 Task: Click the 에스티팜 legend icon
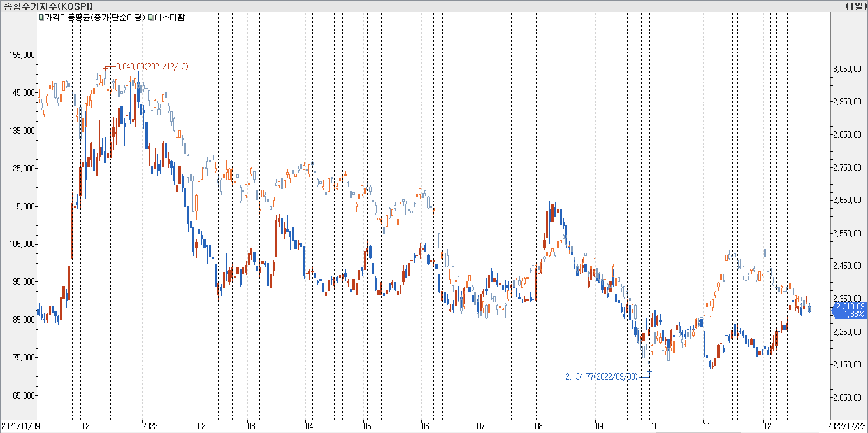(x=151, y=17)
